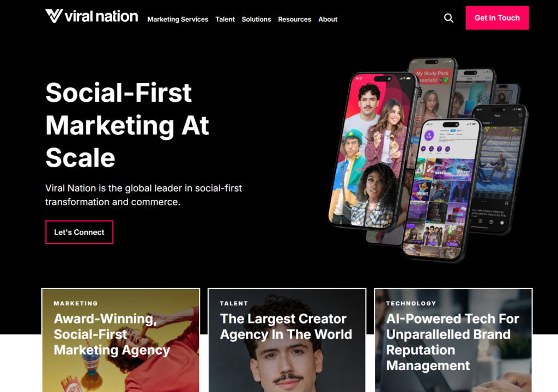Screen dimensions: 558x392
Task: Click the Social-First Marketing At Scale headline
Action: 127,125
